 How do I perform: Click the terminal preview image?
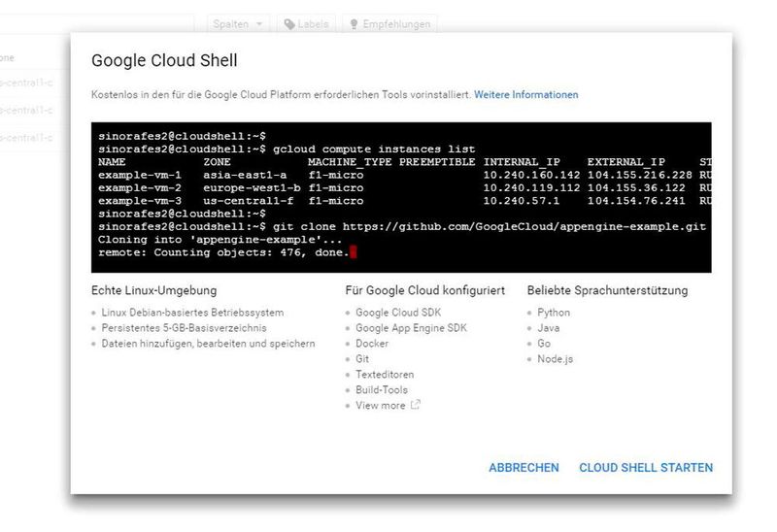(x=401, y=198)
